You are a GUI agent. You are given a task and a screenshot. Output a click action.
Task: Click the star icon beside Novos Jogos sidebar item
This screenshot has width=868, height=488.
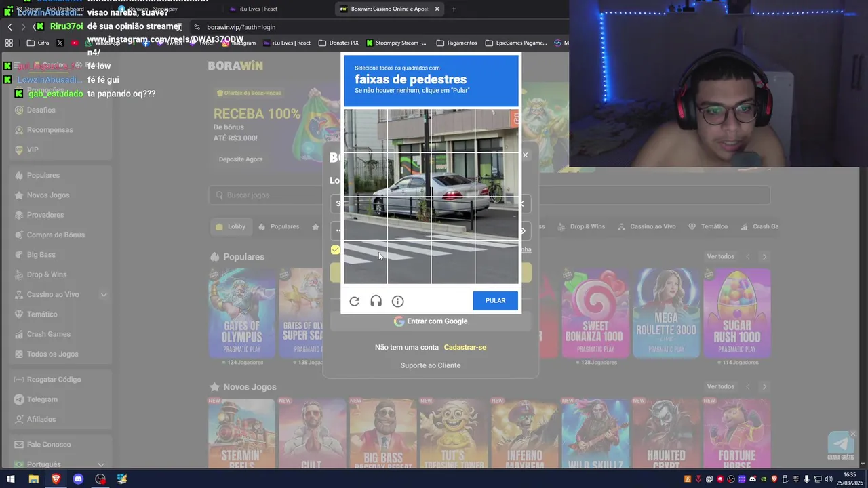click(x=19, y=195)
